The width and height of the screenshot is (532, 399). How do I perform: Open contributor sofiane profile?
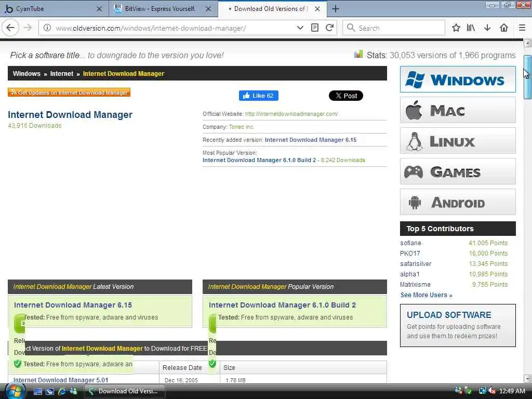pos(410,243)
